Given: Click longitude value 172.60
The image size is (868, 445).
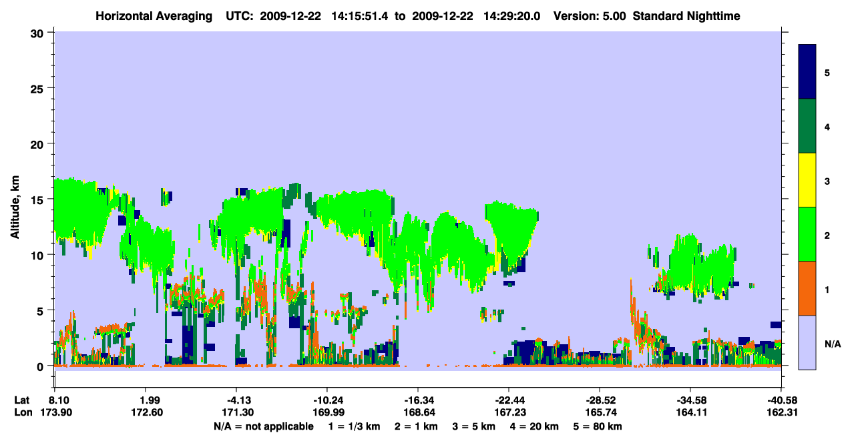Looking at the screenshot, I should click(x=146, y=412).
